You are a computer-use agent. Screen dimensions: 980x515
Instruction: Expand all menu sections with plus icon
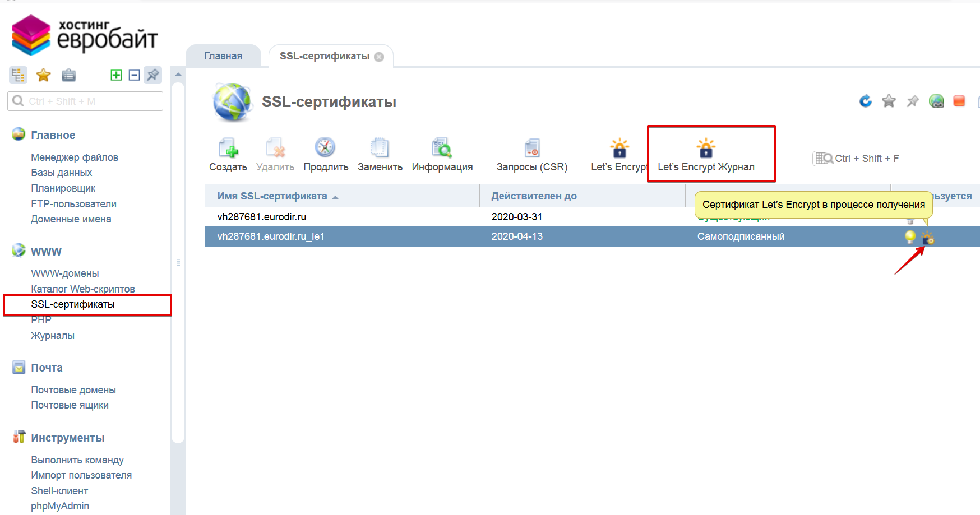pyautogui.click(x=116, y=75)
